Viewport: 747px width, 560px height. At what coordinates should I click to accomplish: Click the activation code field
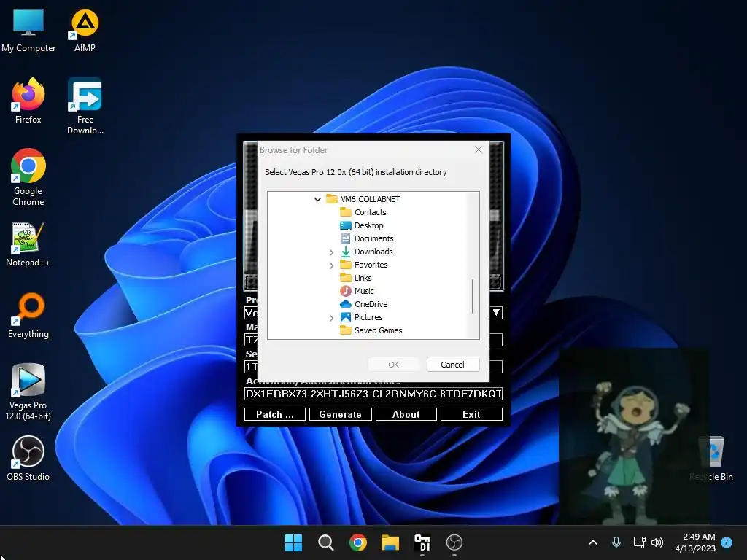[373, 394]
